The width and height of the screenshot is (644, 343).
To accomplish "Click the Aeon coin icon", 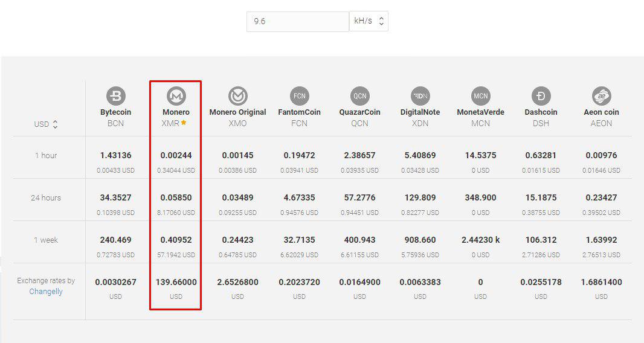I will (x=601, y=96).
